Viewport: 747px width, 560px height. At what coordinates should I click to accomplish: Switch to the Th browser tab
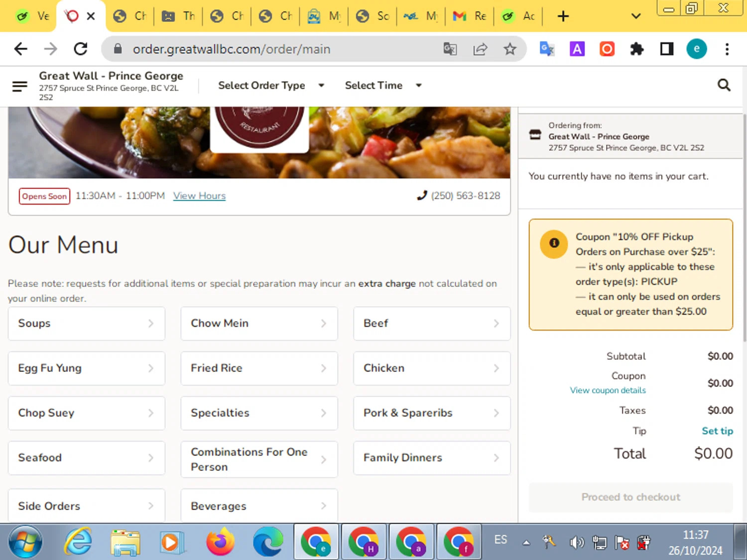tap(178, 16)
